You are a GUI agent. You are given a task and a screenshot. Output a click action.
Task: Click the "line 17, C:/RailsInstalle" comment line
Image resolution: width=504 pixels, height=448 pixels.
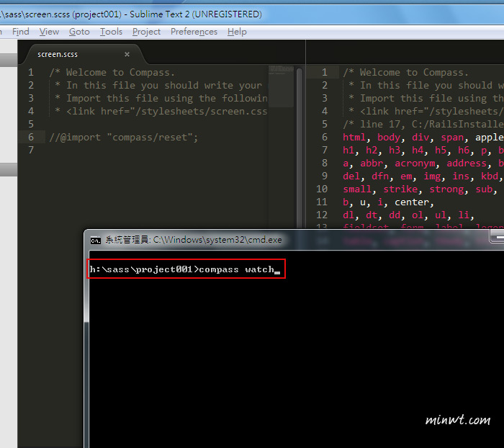click(x=423, y=124)
